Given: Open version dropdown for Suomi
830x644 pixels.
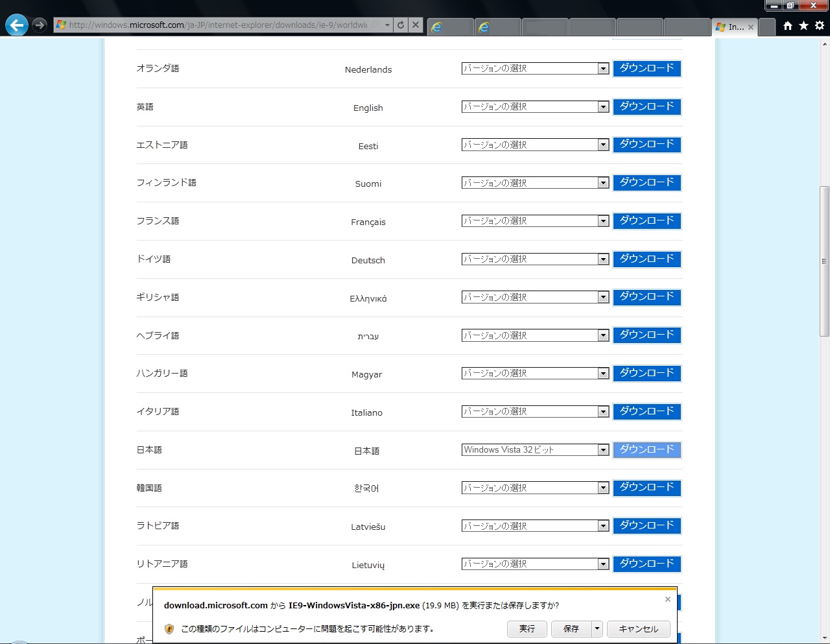Looking at the screenshot, I should (x=536, y=183).
